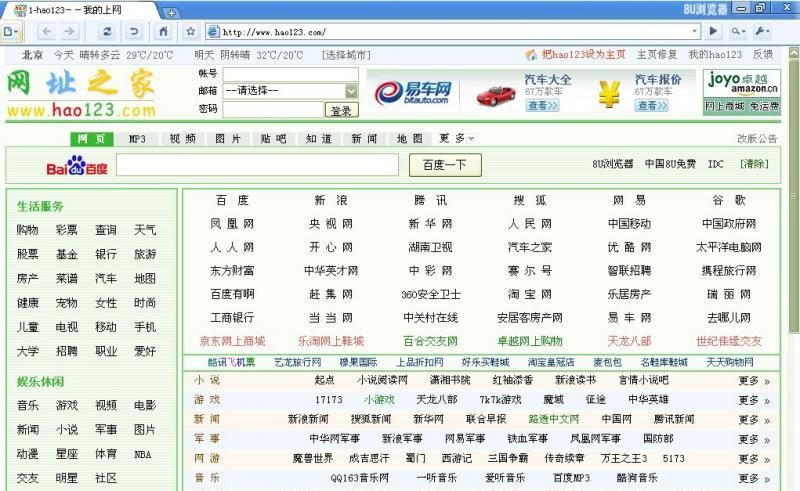This screenshot has width=800, height=491.
Task: Click the browser Forward arrow button
Action: pos(69,32)
